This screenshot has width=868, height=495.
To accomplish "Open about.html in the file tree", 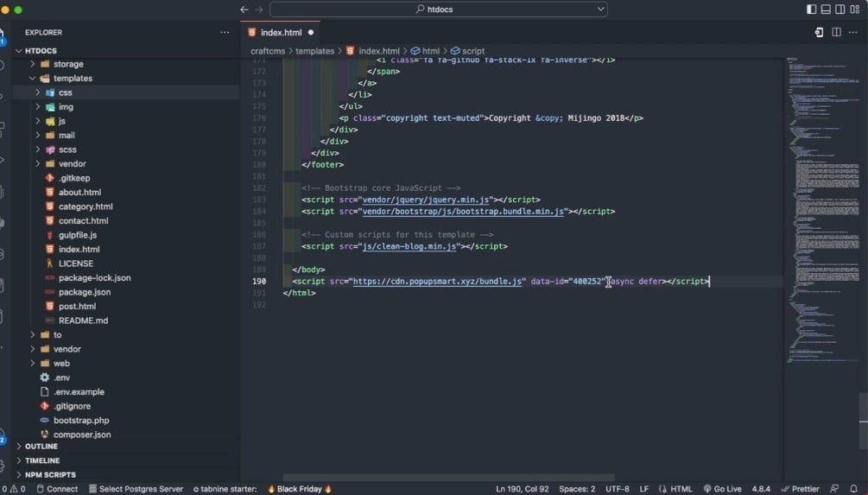I will click(79, 193).
